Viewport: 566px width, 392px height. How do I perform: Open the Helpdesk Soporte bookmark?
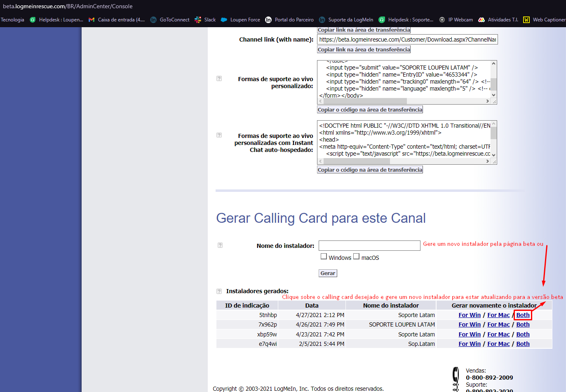tap(406, 20)
